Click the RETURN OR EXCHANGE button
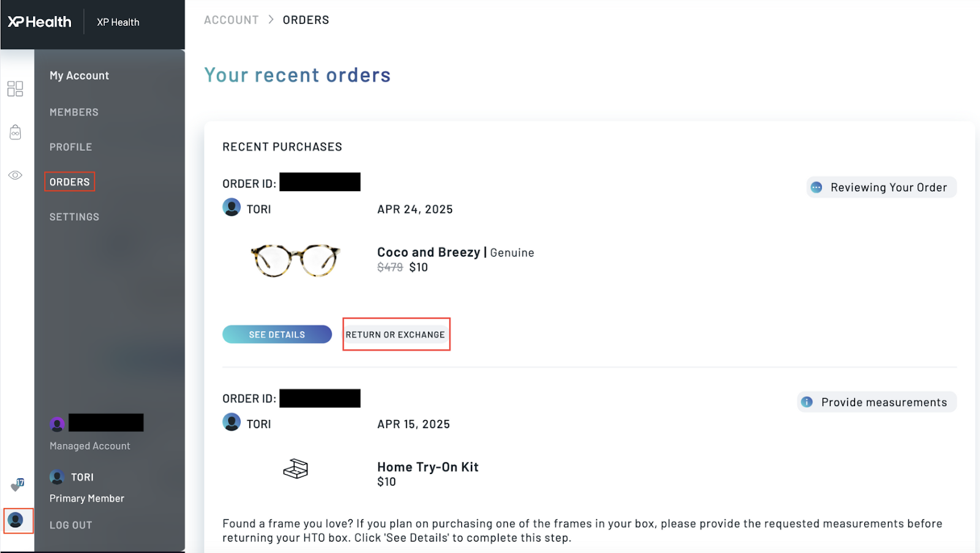Viewport: 980px width, 553px height. [396, 334]
